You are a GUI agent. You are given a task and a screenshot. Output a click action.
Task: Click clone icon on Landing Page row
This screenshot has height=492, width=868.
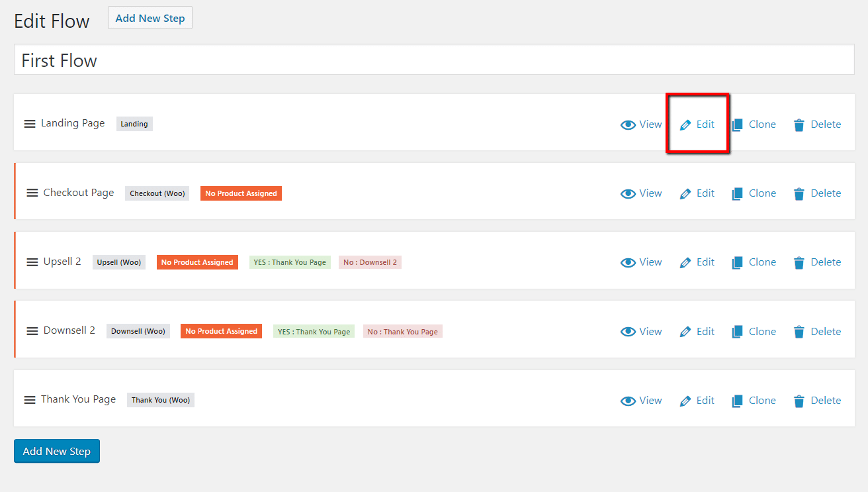pos(738,125)
